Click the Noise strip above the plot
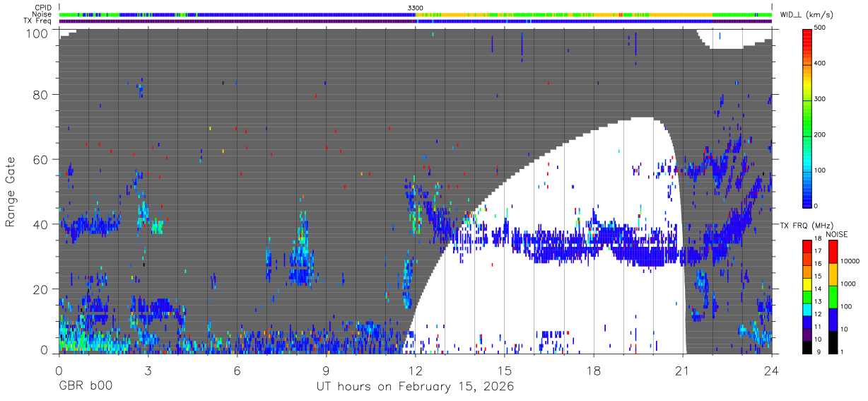The width and height of the screenshot is (868, 401). [x=416, y=14]
